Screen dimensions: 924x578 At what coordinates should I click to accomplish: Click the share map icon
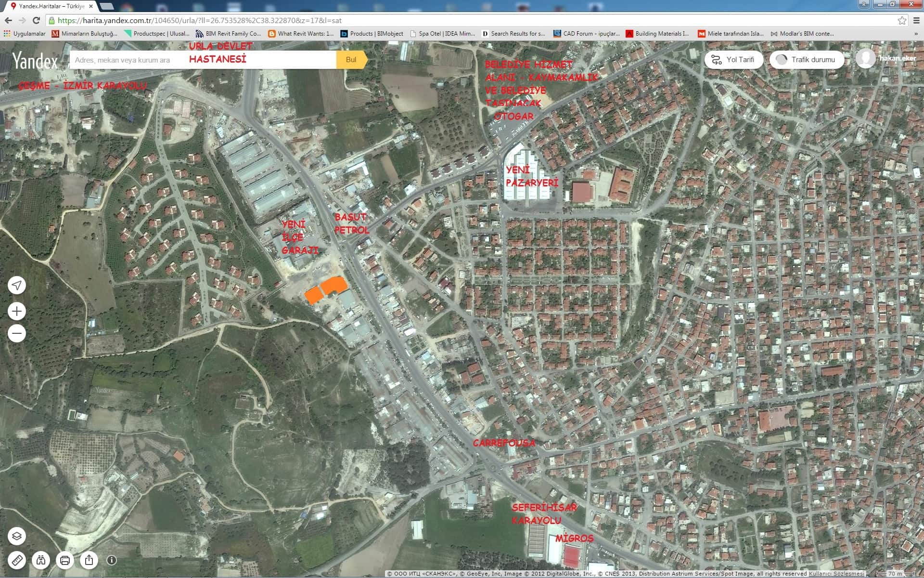89,560
